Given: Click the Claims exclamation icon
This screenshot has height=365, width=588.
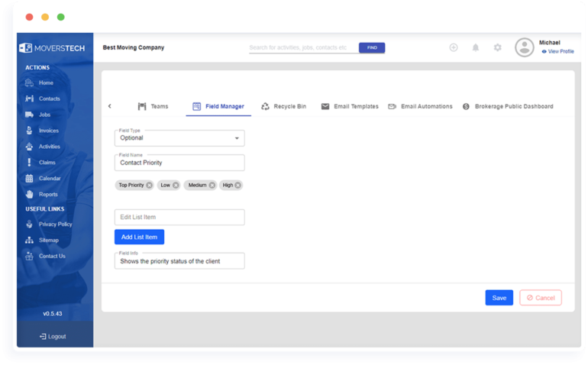Looking at the screenshot, I should tap(29, 163).
